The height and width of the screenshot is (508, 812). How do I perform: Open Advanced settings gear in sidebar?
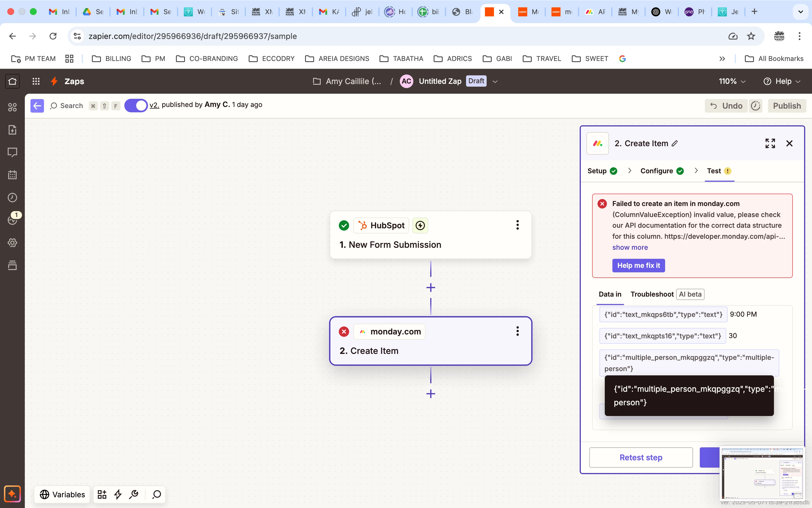coord(12,243)
